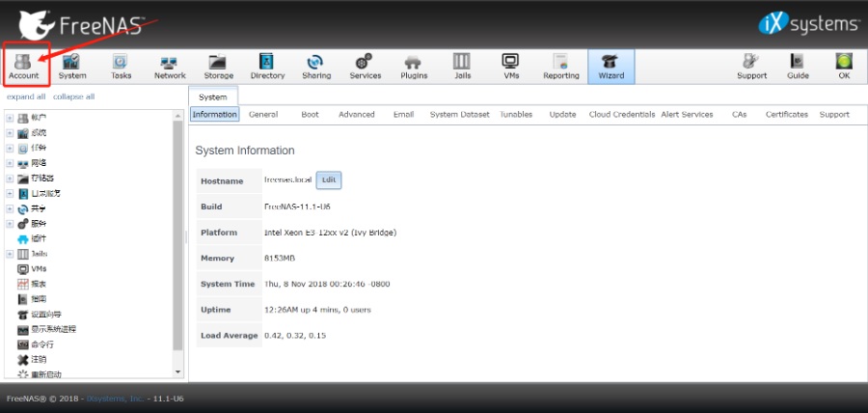The image size is (868, 413).
Task: Open the Directory toolbar icon
Action: pyautogui.click(x=267, y=67)
